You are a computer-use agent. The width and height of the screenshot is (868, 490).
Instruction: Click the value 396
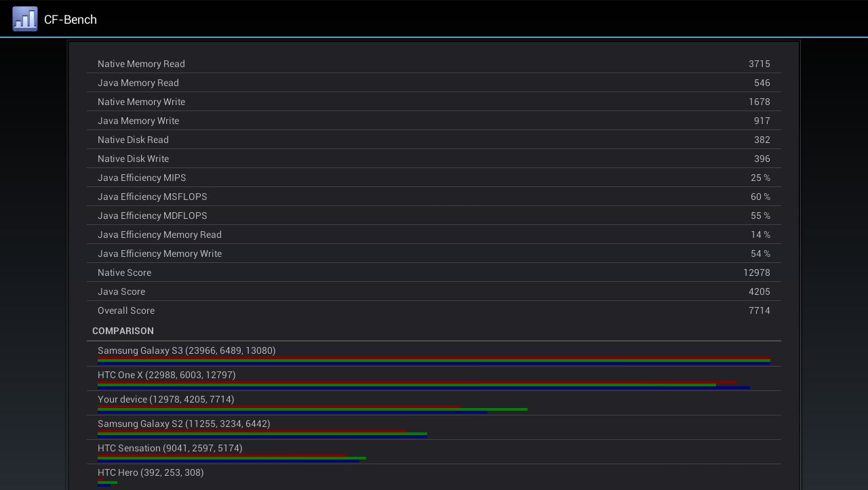pyautogui.click(x=762, y=159)
